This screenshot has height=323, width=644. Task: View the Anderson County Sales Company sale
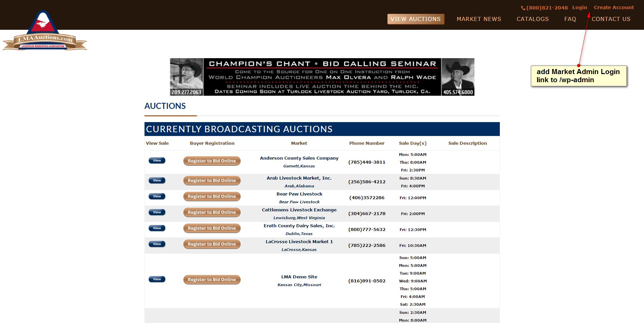tap(157, 161)
